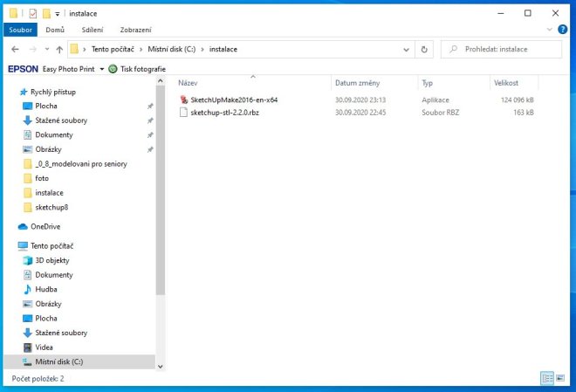This screenshot has width=576, height=392.
Task: Click the forward navigation arrow
Action: click(32, 49)
